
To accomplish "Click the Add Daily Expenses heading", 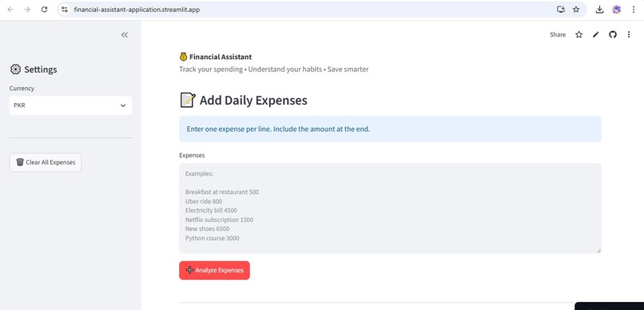I will [x=253, y=100].
